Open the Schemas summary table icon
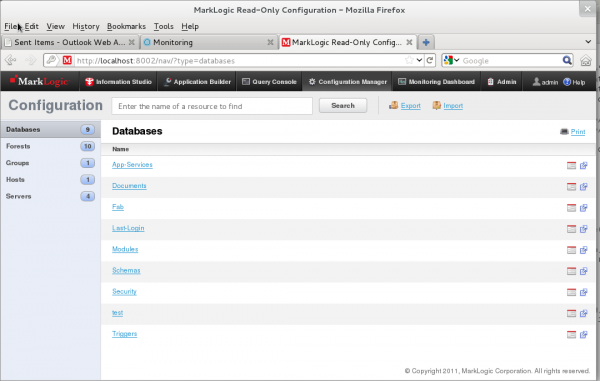Viewport: 600px width, 381px height. click(x=571, y=271)
